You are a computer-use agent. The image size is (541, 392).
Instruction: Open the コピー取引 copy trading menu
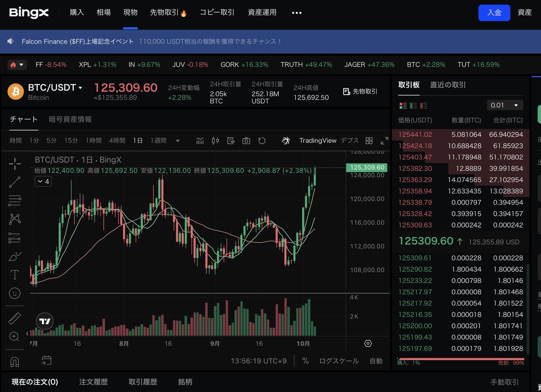click(x=217, y=13)
